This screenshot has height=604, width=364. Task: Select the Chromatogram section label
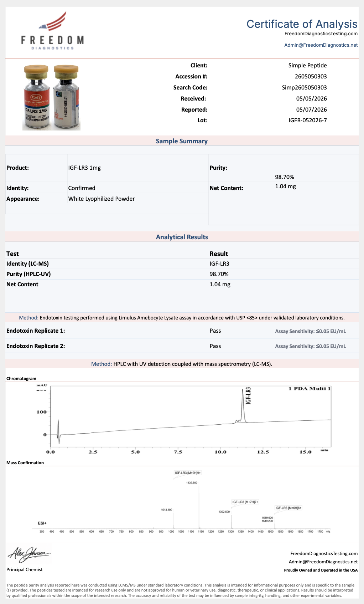point(21,379)
